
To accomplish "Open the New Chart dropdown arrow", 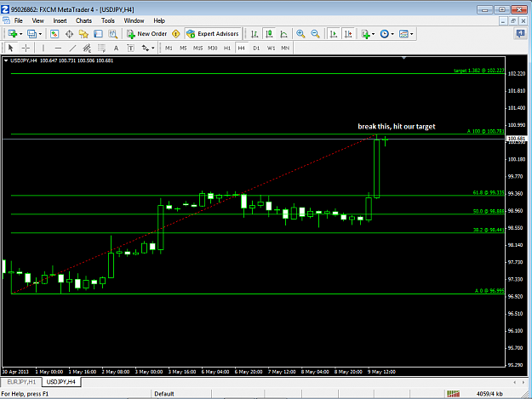I will [20, 34].
